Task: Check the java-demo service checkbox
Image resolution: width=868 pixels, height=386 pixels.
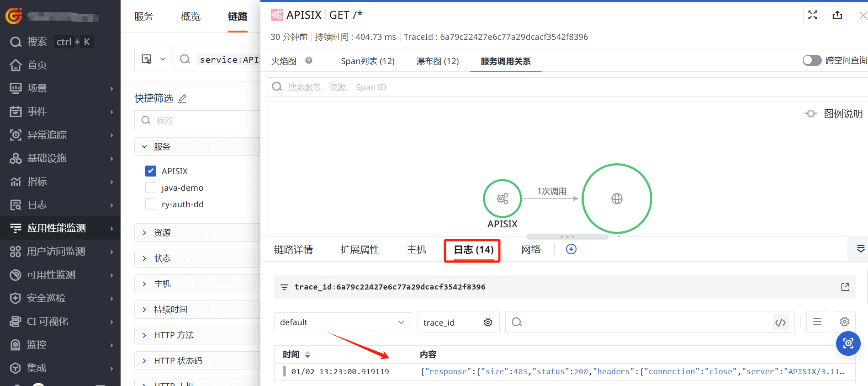Action: (x=151, y=188)
